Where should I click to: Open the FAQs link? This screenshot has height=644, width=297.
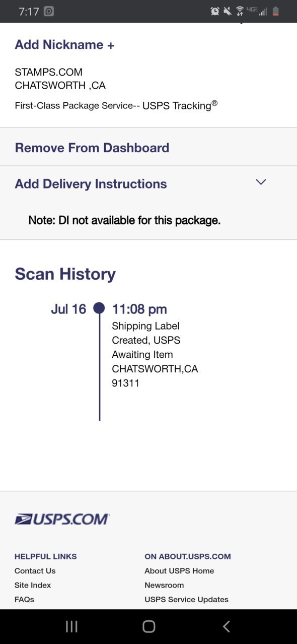coord(24,599)
